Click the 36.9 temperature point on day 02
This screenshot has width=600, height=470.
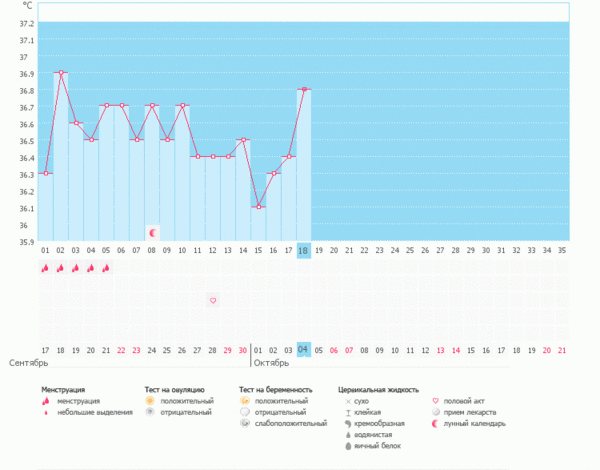tap(61, 72)
